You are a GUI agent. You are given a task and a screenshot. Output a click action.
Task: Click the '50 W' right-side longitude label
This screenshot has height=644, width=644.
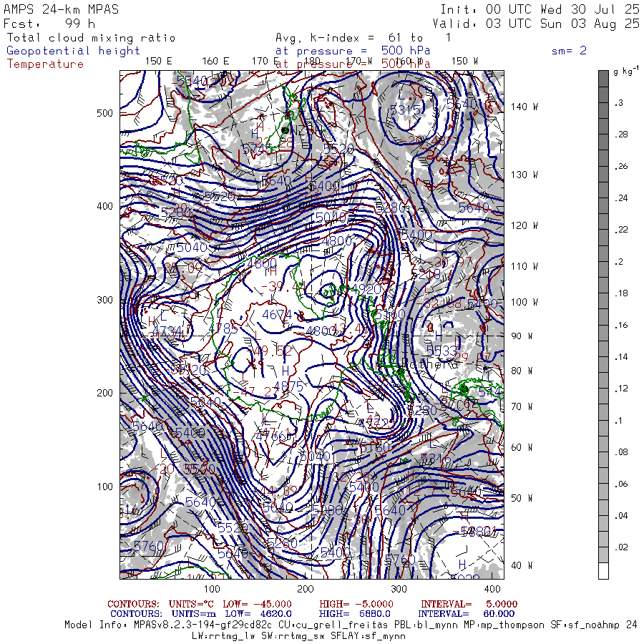522,498
